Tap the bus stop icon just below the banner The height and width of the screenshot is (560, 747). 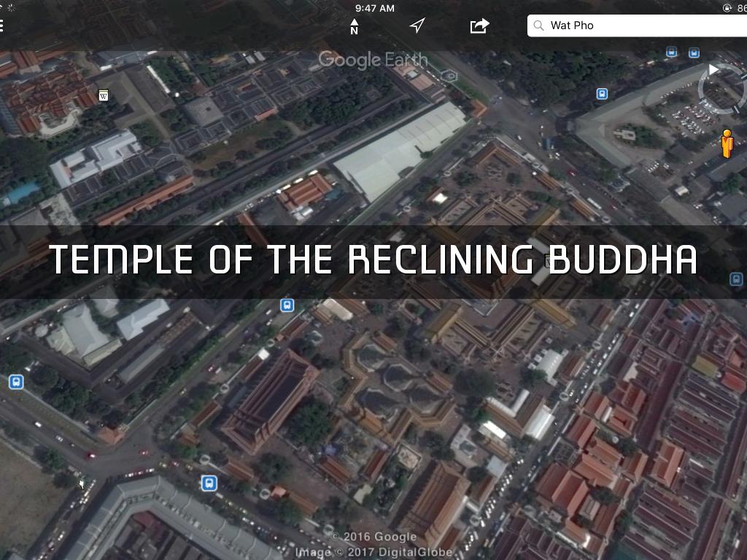287,305
